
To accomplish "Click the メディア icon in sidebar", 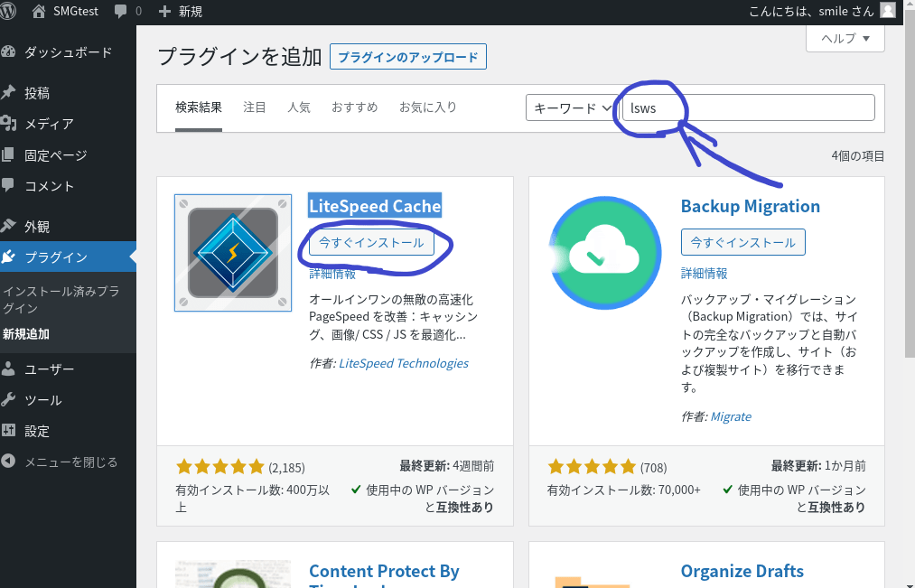I will [x=8, y=123].
